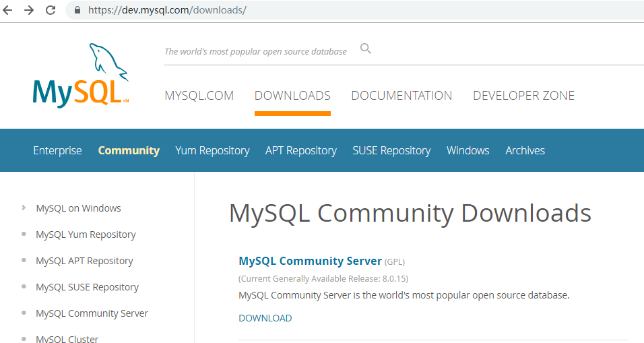Open the DOCUMENTATION tab
This screenshot has height=343, width=644.
coord(401,96)
